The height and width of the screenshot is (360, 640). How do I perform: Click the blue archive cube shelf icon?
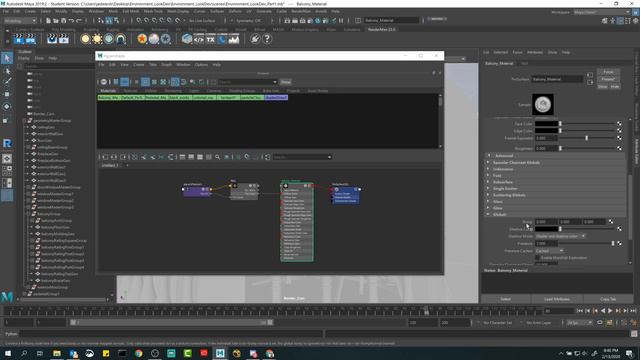pyautogui.click(x=187, y=39)
